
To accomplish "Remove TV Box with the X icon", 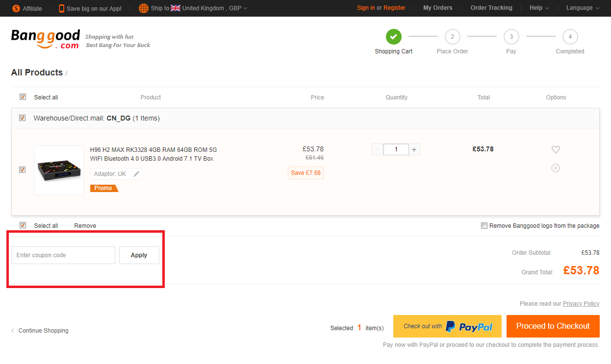I will click(x=556, y=168).
